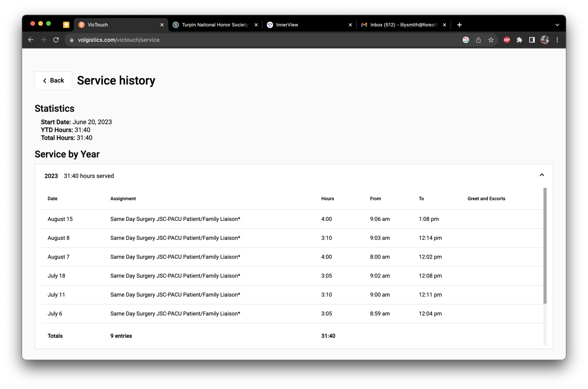Click the Google icon in the address bar

[x=466, y=40]
